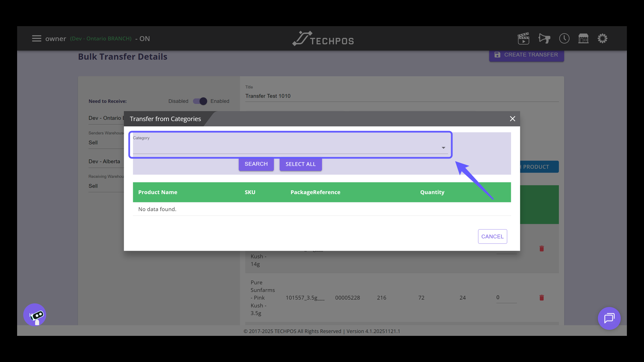Close the Transfer from Categories dialog

tap(512, 119)
